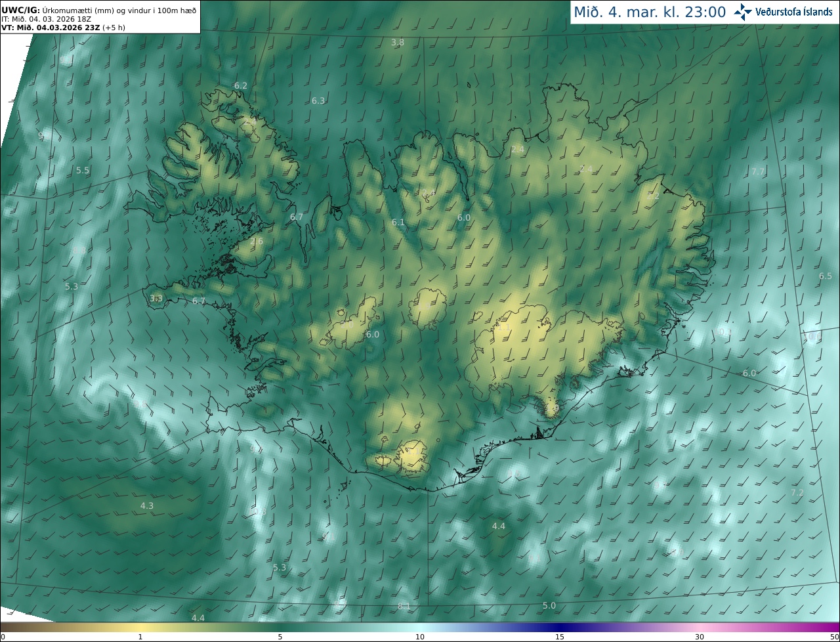The height and width of the screenshot is (642, 840).
Task: Click the color scale label 30
Action: (x=700, y=637)
